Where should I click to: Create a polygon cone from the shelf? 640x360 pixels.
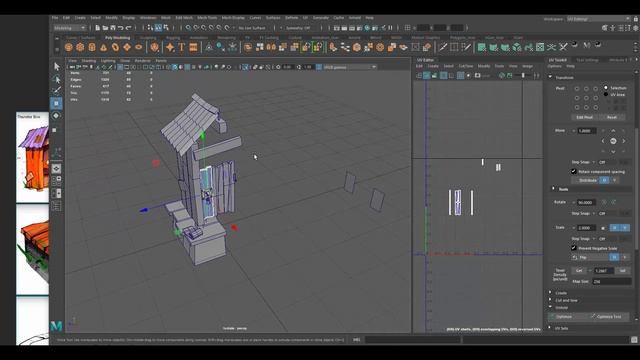coord(104,47)
